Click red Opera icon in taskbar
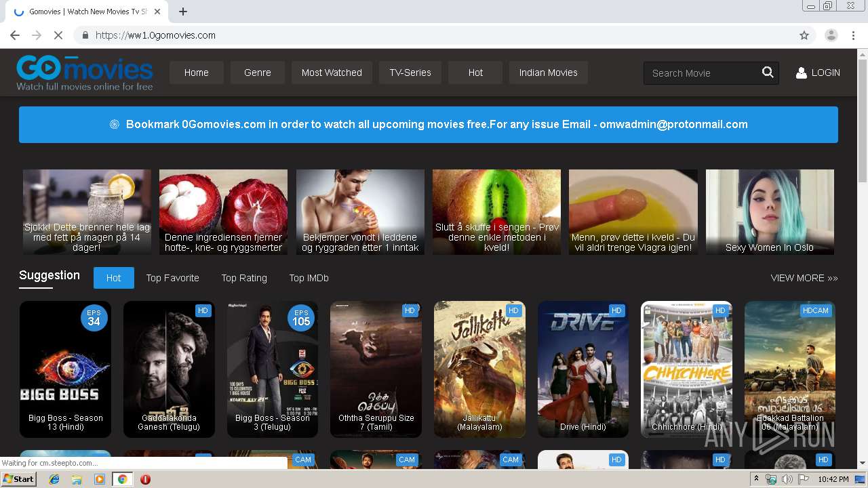This screenshot has height=488, width=868. click(145, 479)
